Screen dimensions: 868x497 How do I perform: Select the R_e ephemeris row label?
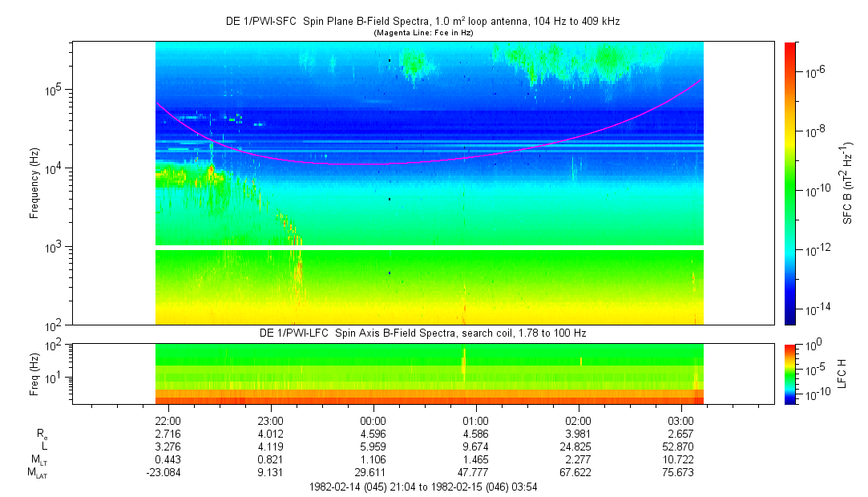coord(42,434)
